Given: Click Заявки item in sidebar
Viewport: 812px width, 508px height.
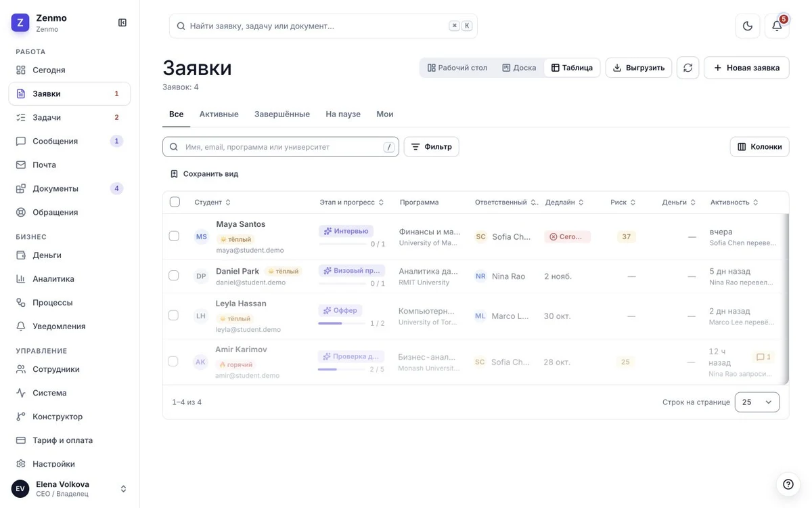Looking at the screenshot, I should (x=70, y=93).
